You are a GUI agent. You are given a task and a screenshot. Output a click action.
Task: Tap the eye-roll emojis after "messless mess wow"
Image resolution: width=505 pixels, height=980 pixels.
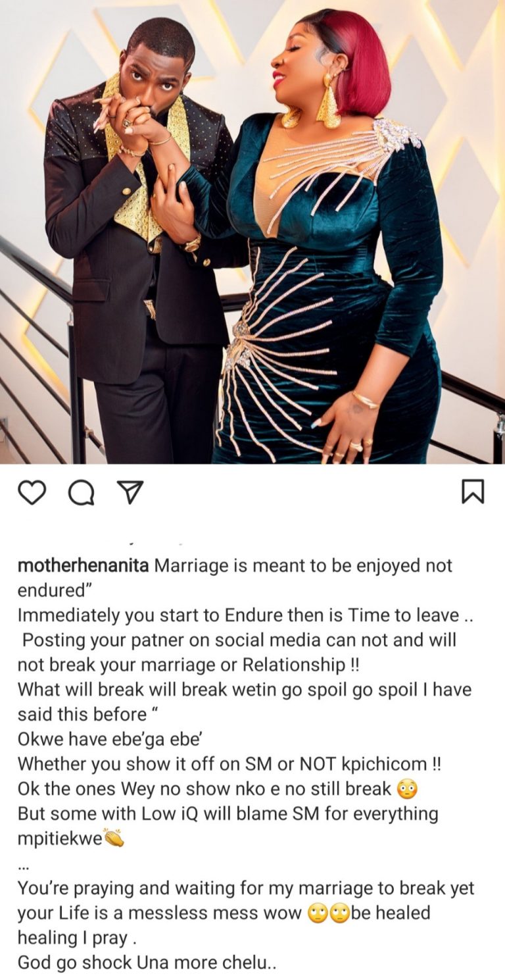click(x=328, y=914)
